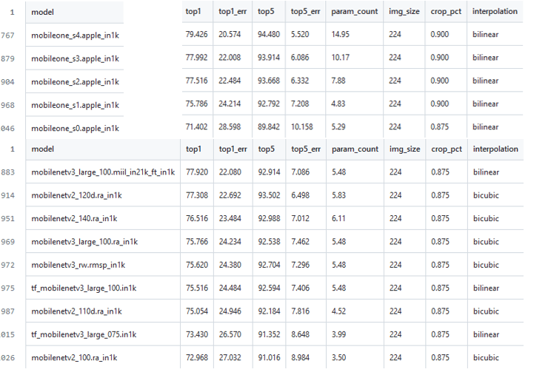Select the top1 value 77.992
The width and height of the screenshot is (548, 392).
point(196,57)
